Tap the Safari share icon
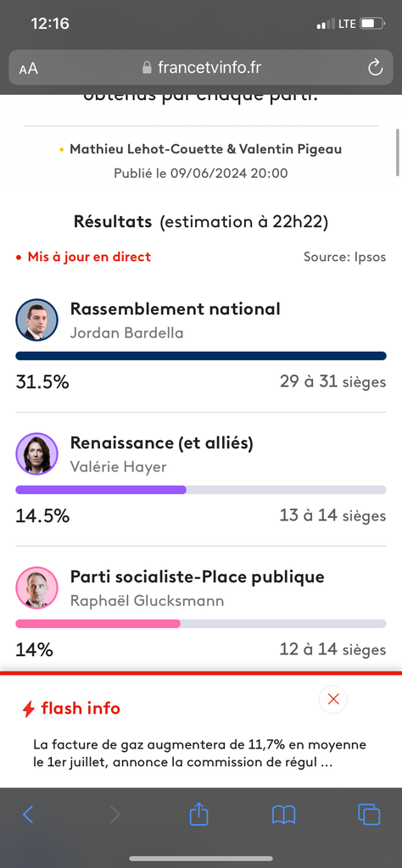This screenshot has width=402, height=868. pos(198,815)
